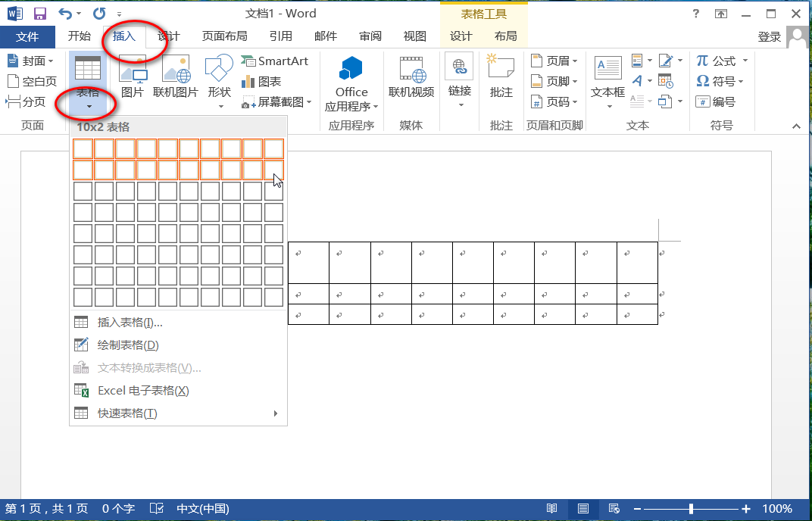Open the Symbol (符号) dropdown

(741, 81)
